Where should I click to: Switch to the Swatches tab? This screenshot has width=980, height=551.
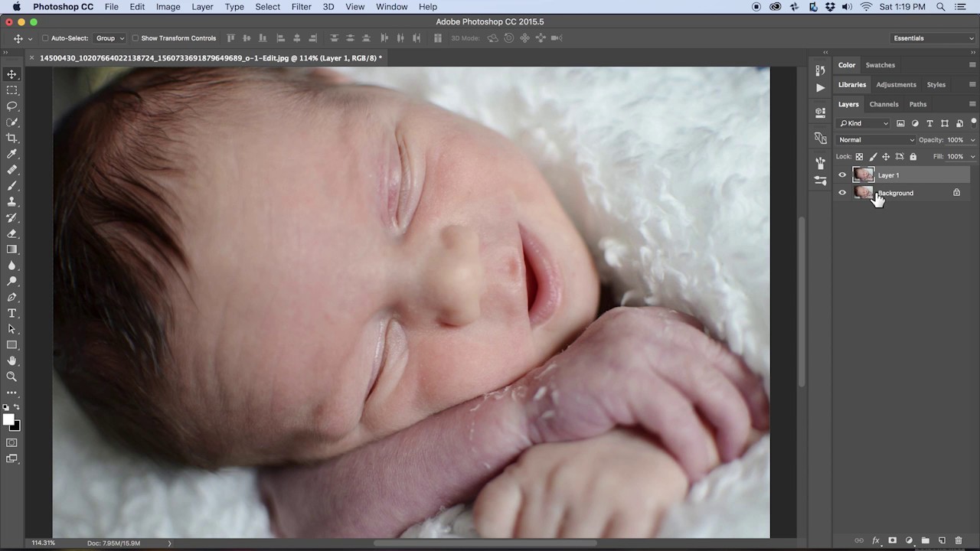[880, 65]
